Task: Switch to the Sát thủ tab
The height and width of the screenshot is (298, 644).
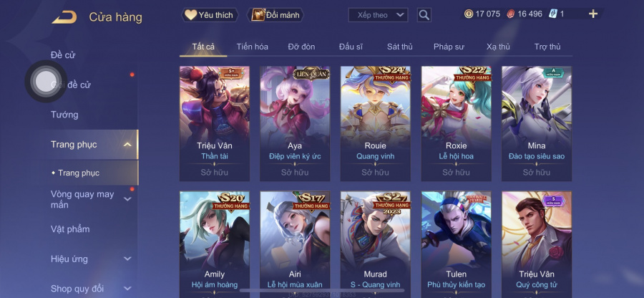Action: 399,47
